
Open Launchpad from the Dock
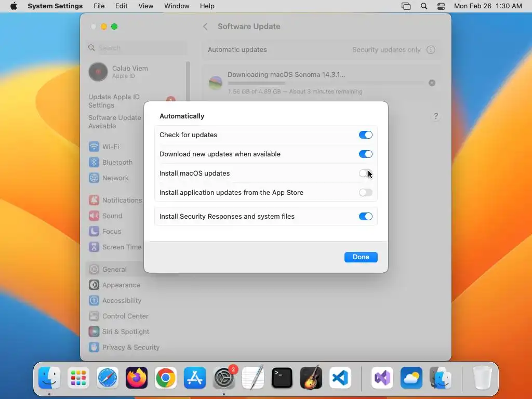tap(78, 378)
